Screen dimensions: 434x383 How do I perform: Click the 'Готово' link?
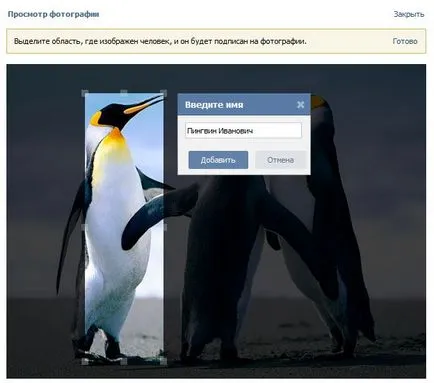(x=405, y=41)
